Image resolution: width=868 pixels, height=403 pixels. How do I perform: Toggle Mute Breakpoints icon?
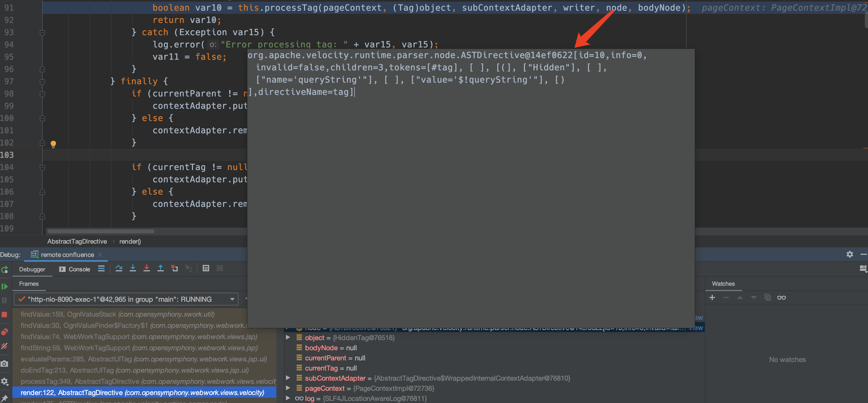4,346
